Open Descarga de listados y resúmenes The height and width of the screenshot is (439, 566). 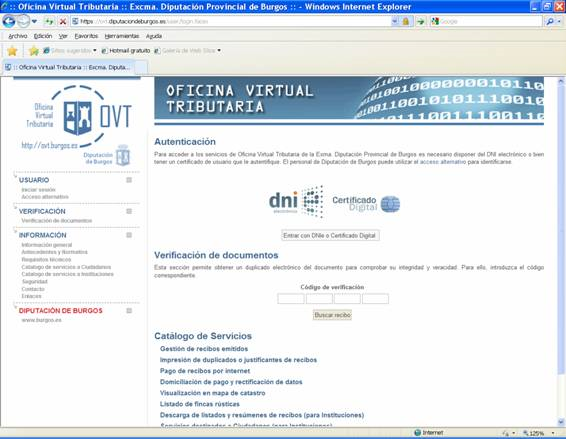tap(262, 415)
